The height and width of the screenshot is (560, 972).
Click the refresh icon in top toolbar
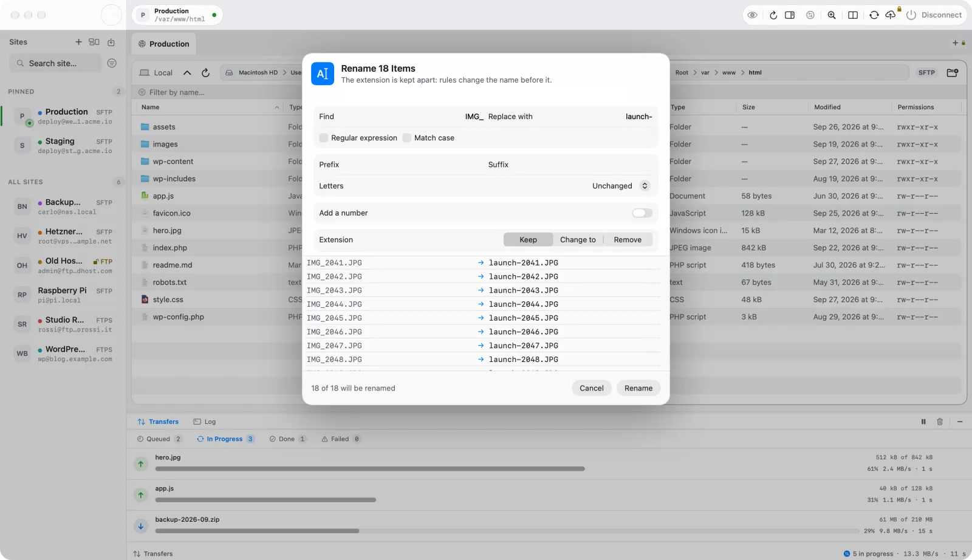pos(773,15)
